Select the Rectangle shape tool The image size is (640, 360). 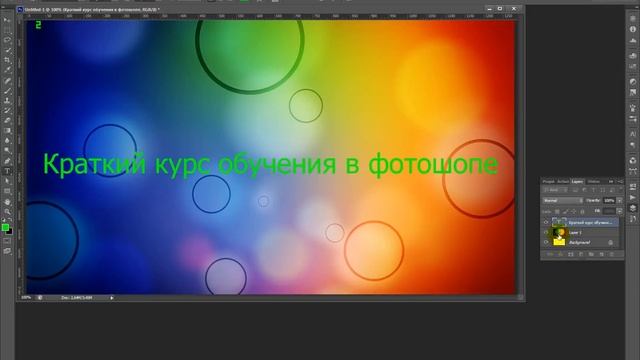(x=7, y=191)
